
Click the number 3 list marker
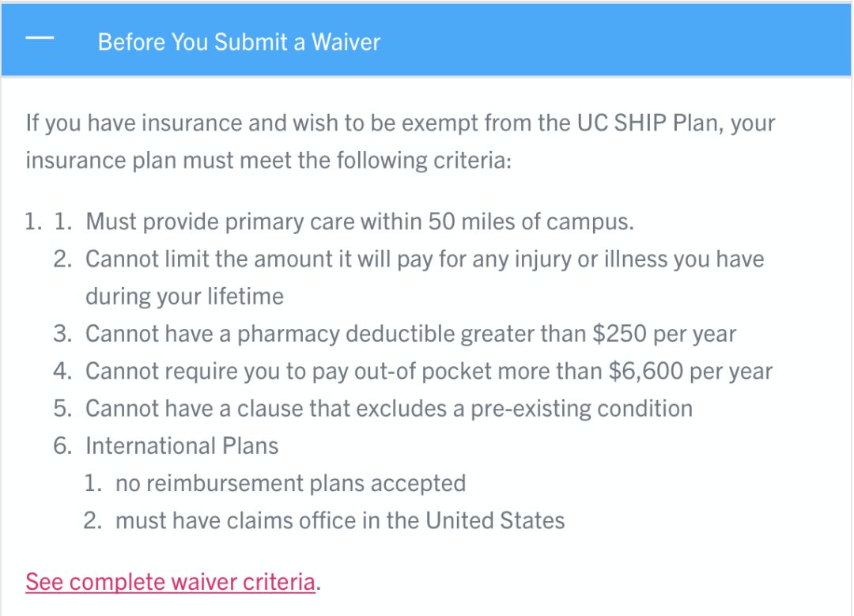pos(62,334)
